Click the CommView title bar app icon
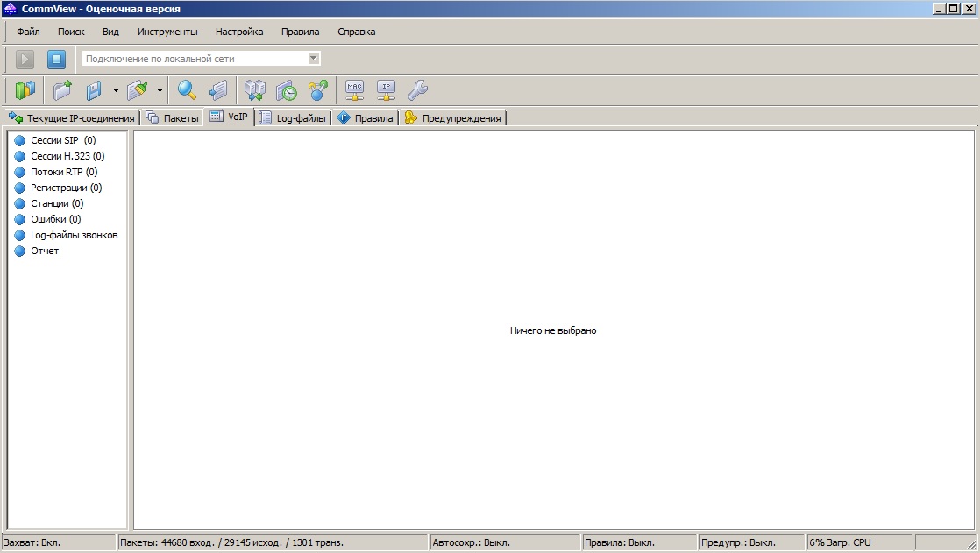Viewport: 980px width, 553px height. click(x=10, y=9)
